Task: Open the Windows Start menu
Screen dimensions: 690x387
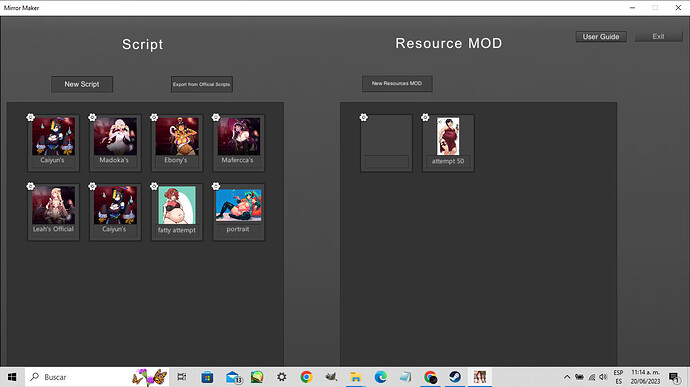Action: (12, 377)
